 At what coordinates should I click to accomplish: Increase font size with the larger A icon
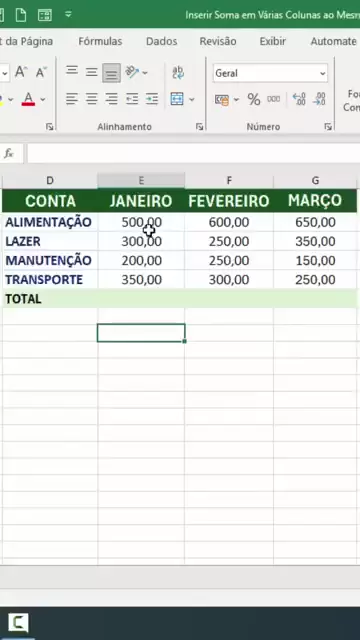point(21,72)
